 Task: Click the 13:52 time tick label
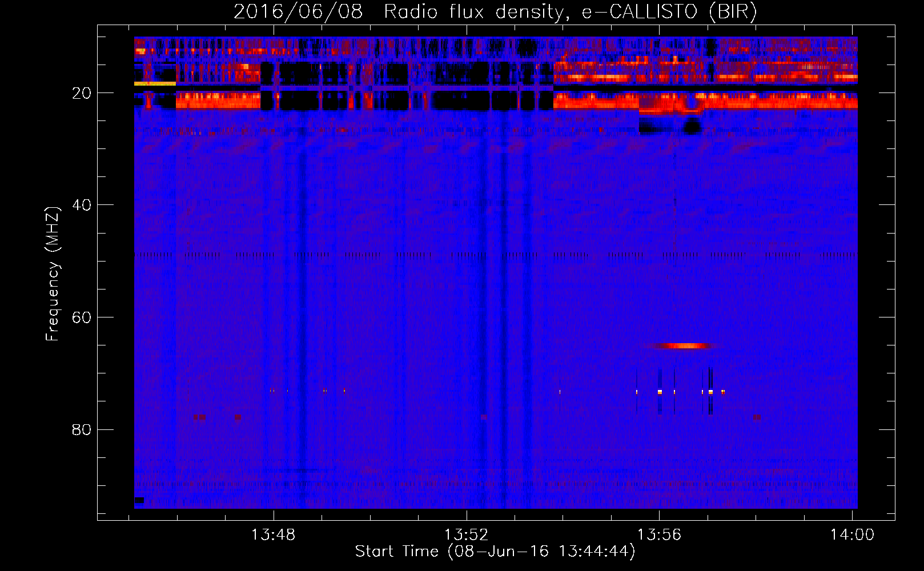pos(467,535)
